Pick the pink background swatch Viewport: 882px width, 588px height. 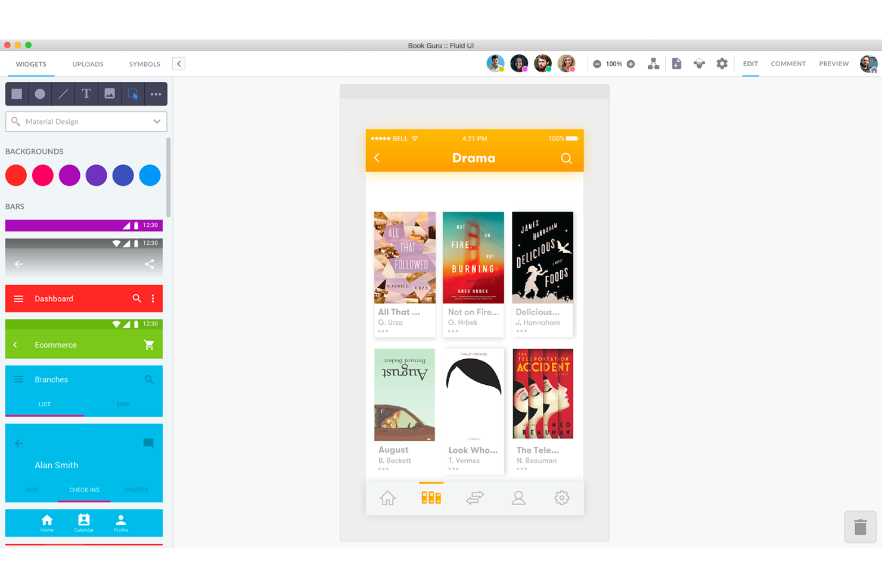pos(43,175)
